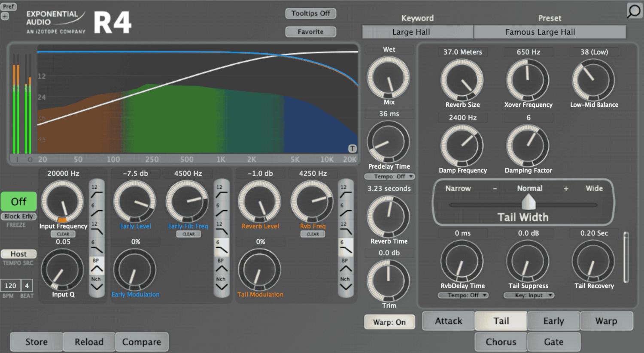
Task: Toggle the Warp: On switch
Action: [389, 322]
